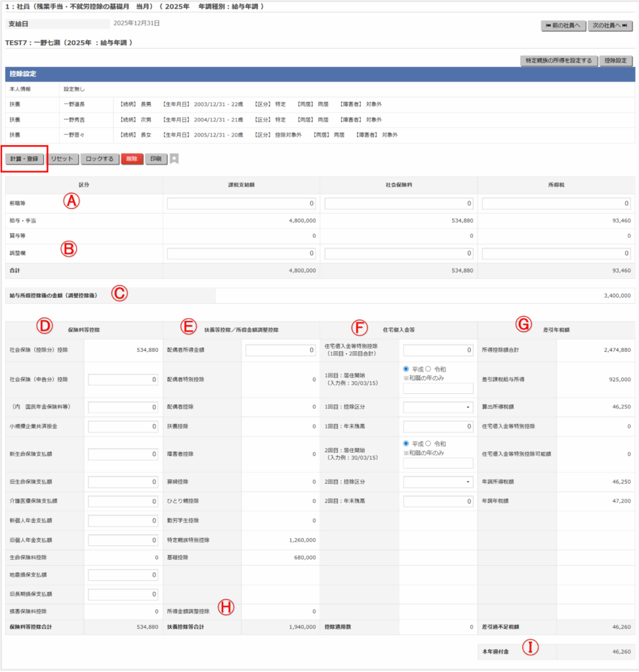
Task: Open the 2回目 控除区分 dropdown
Action: (438, 482)
